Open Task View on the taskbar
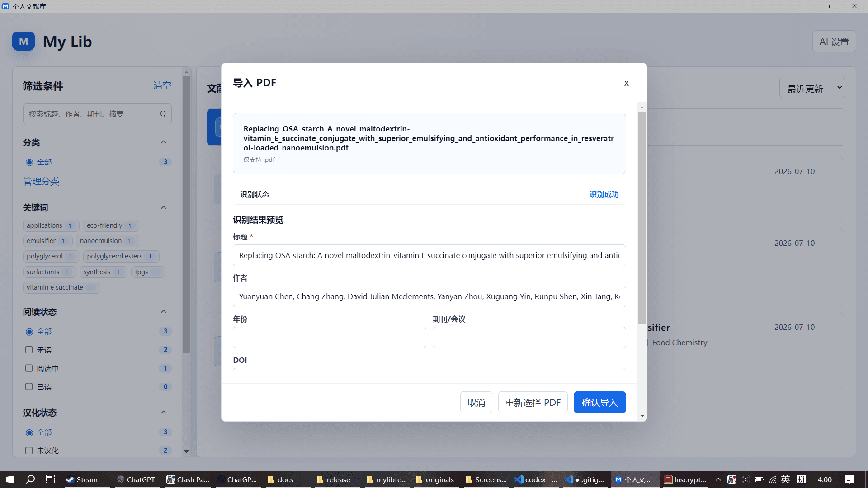The image size is (868, 488). coord(50,479)
